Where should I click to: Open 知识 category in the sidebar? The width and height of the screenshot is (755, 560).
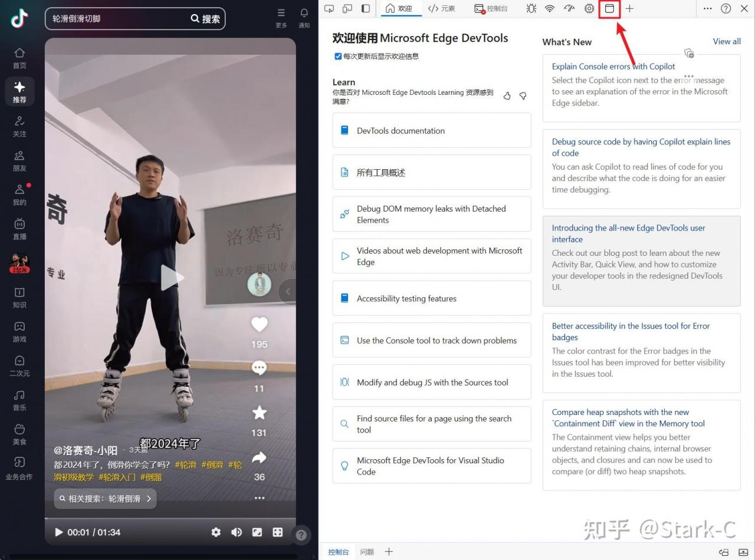coord(19,297)
